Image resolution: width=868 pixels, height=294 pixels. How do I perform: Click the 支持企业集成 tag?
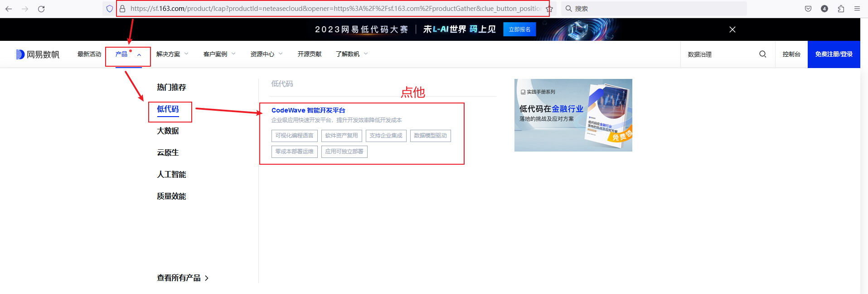click(x=386, y=136)
